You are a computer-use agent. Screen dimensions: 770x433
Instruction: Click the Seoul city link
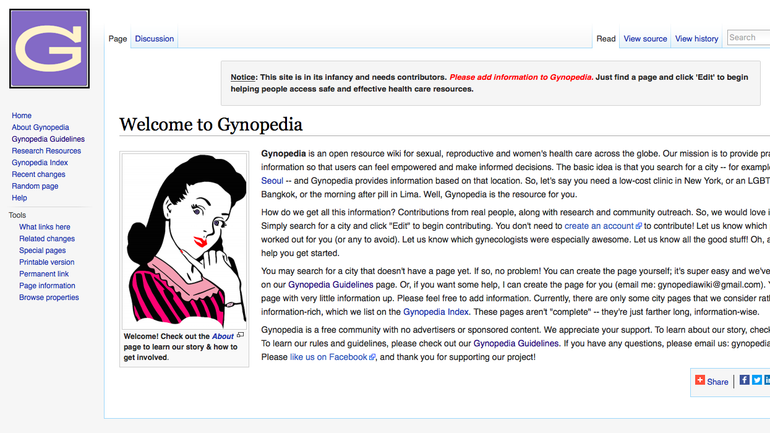pos(272,181)
